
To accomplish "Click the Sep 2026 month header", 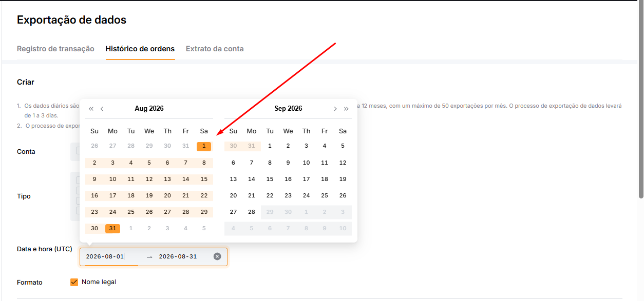I will tap(288, 109).
